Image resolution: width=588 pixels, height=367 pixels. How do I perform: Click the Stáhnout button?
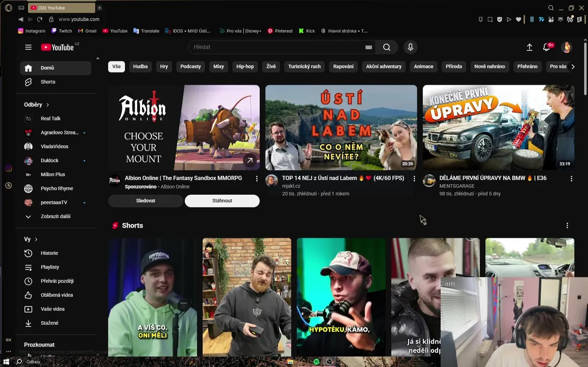click(222, 201)
